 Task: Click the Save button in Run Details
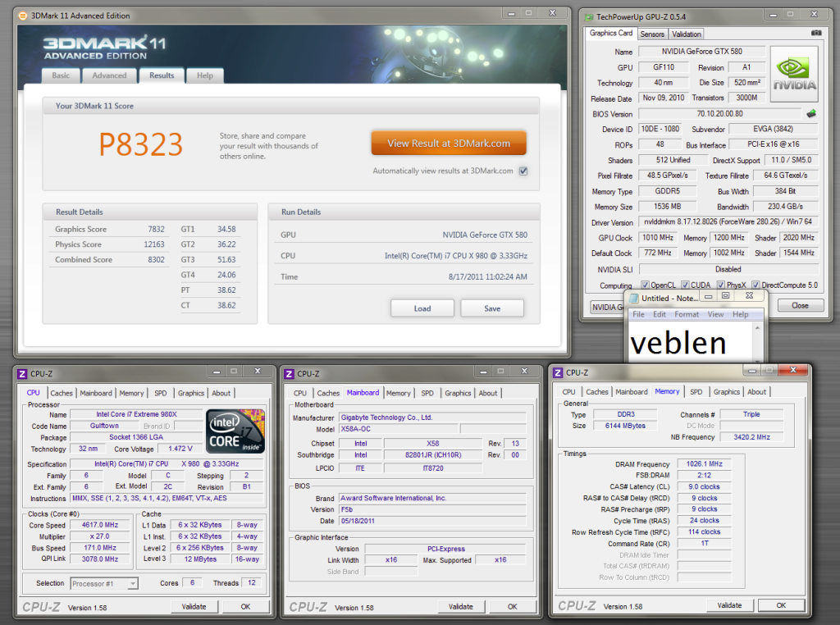(x=492, y=308)
